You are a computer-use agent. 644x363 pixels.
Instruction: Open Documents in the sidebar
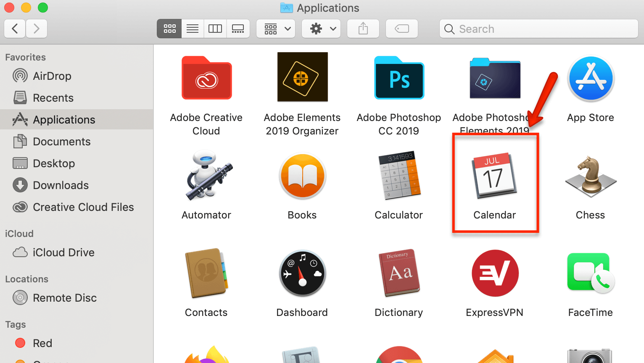click(77, 142)
